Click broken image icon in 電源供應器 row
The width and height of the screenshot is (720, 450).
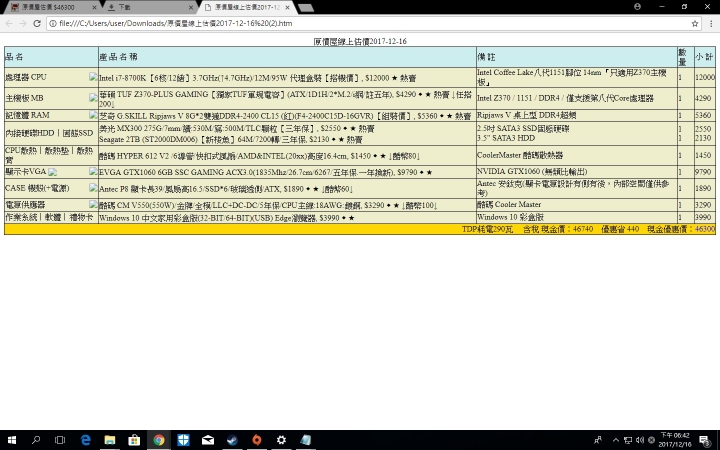click(93, 204)
